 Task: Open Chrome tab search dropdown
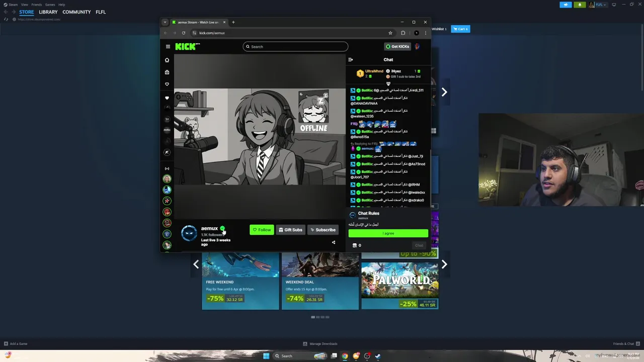click(x=165, y=22)
